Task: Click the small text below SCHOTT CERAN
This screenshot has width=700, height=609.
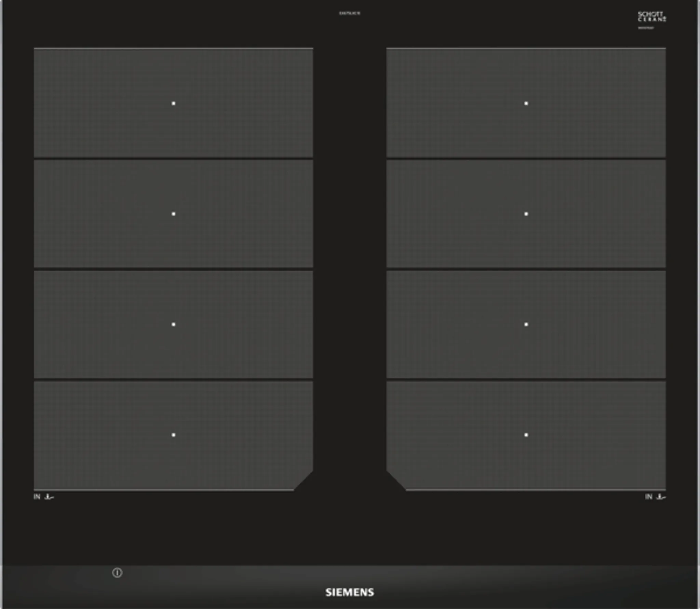Action: (646, 28)
